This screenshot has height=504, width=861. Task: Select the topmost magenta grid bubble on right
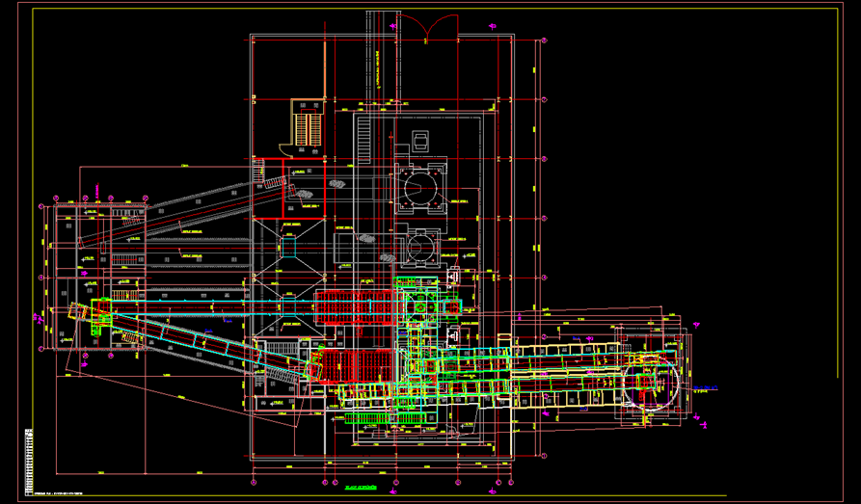point(543,40)
